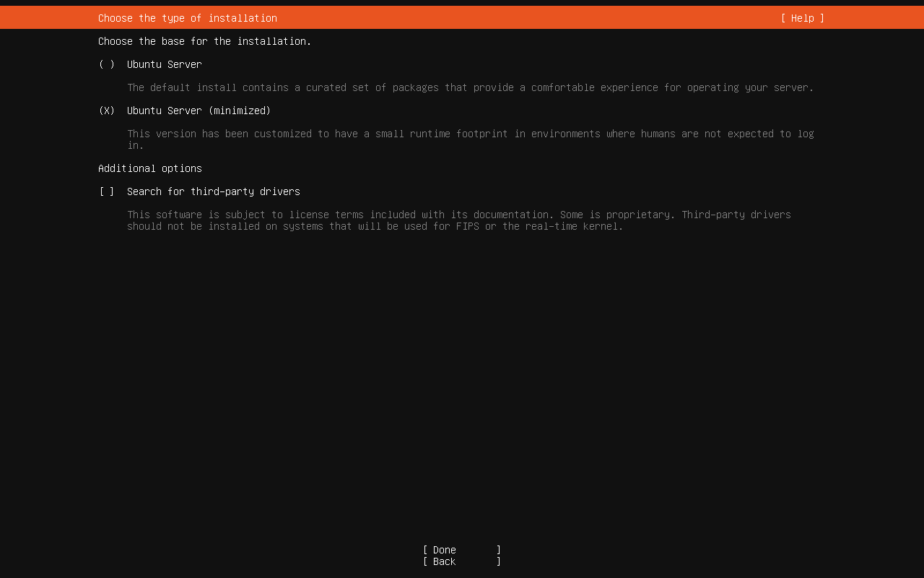Click the Choose the type of installation title
Screen dimensions: 924x578
tap(187, 18)
